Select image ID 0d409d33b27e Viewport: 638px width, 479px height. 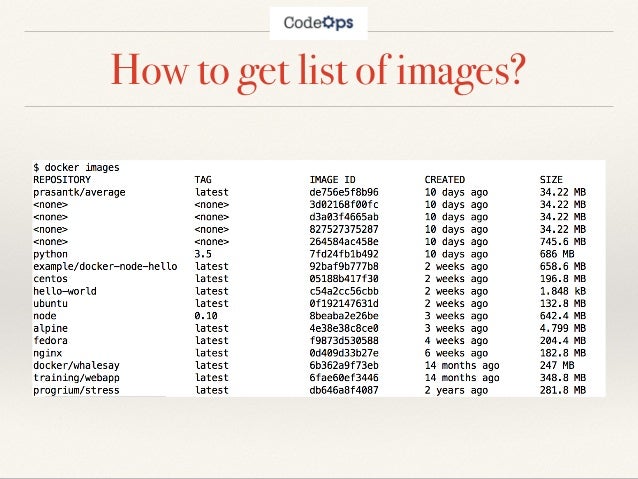pyautogui.click(x=344, y=353)
